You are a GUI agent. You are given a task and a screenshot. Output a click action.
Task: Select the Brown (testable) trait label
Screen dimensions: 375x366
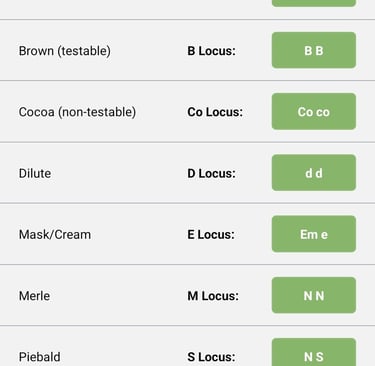click(x=65, y=51)
